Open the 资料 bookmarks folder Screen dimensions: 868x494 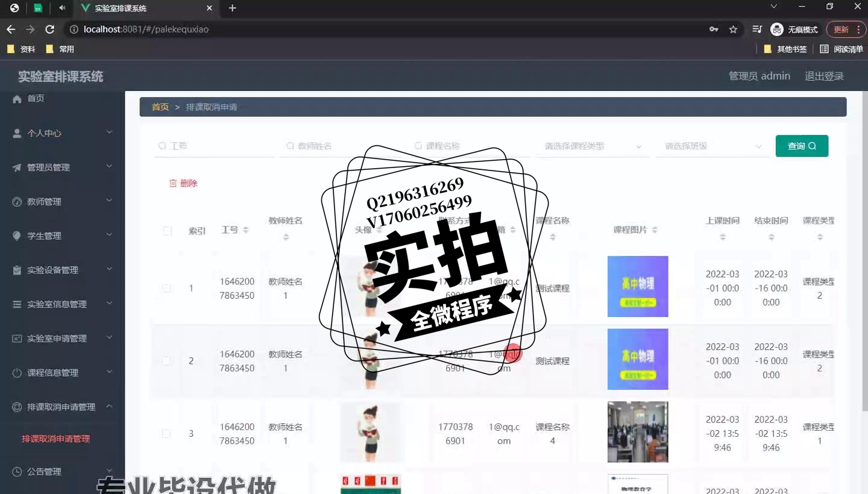coord(22,49)
